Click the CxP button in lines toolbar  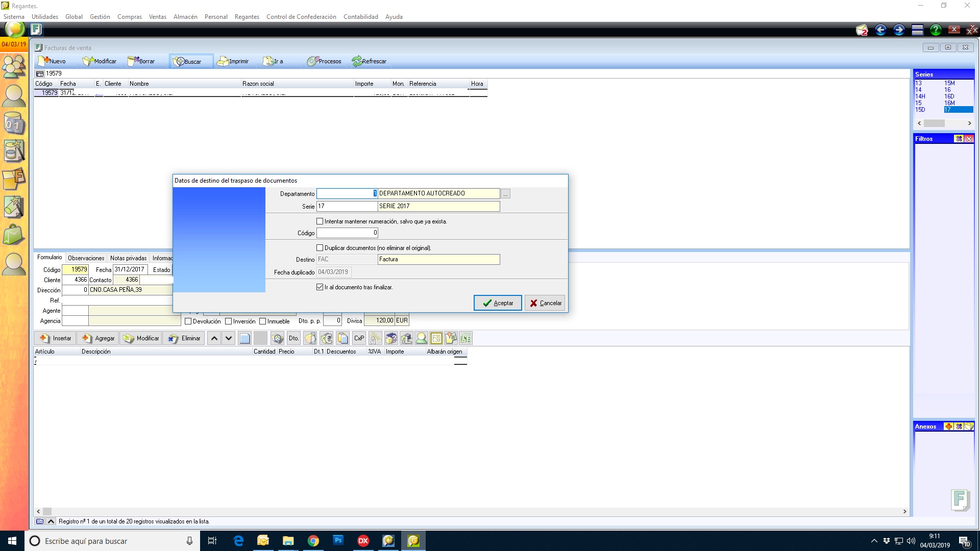tap(359, 338)
